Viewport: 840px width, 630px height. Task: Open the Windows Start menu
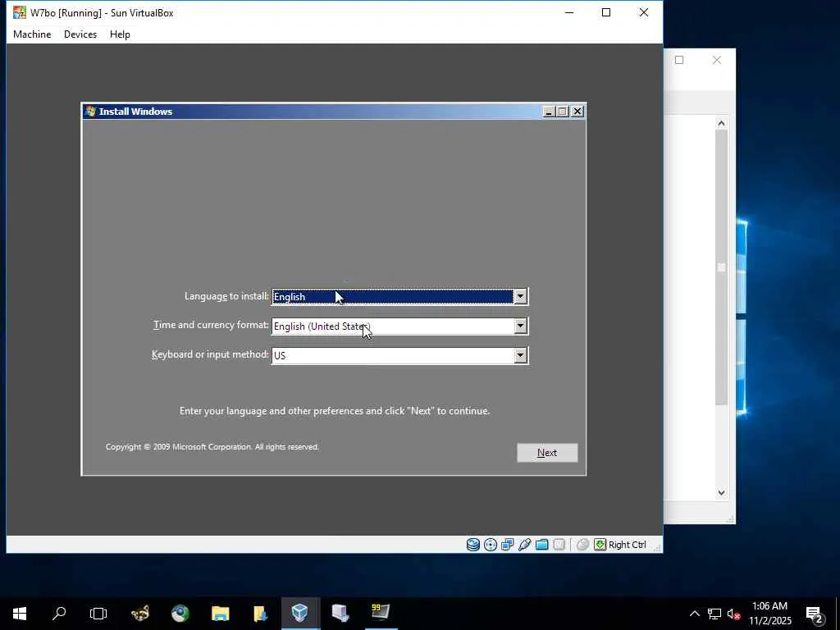(20, 614)
